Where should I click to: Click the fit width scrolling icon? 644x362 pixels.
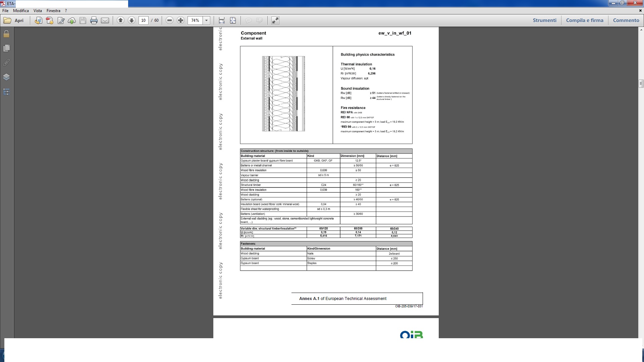click(x=222, y=20)
